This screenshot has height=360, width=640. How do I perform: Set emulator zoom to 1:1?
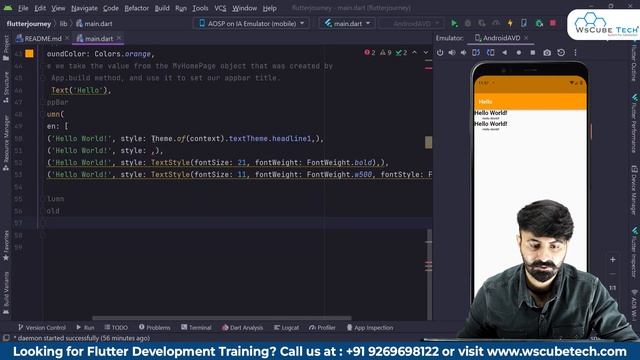(x=613, y=288)
